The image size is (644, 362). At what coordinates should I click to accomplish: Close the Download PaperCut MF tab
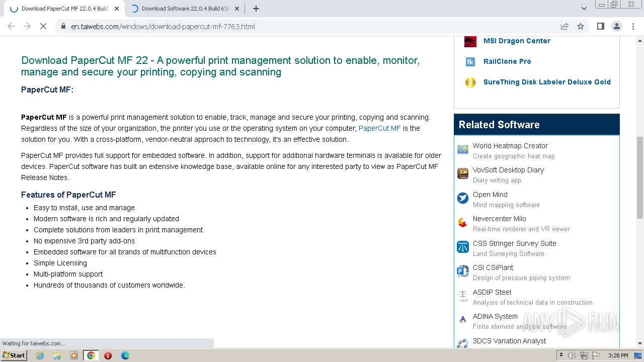coord(117,9)
